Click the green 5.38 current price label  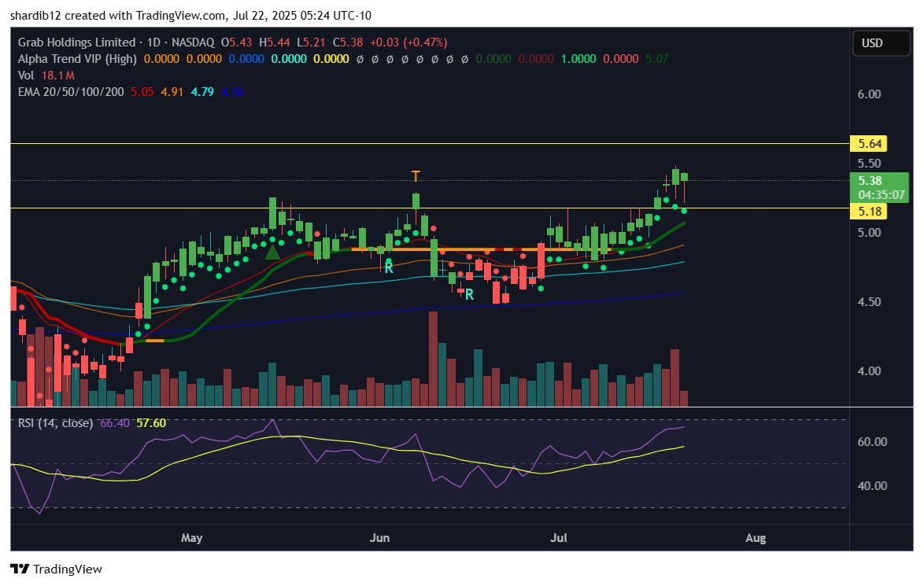[870, 181]
